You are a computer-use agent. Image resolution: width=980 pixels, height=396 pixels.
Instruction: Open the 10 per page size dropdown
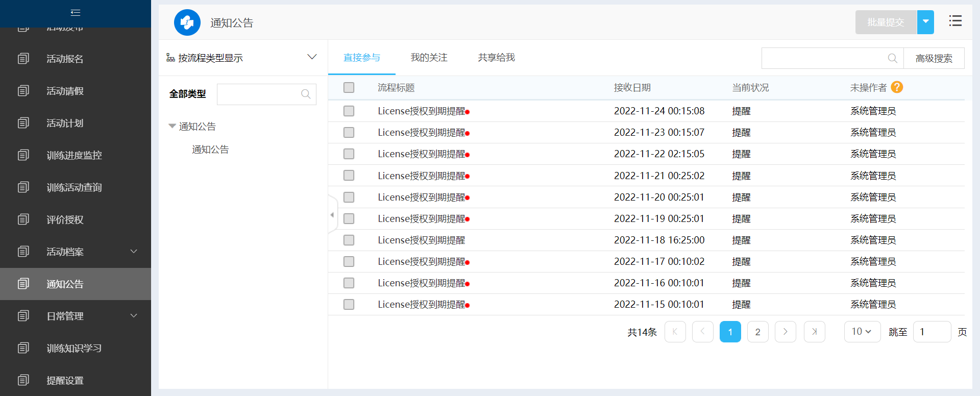pyautogui.click(x=862, y=332)
